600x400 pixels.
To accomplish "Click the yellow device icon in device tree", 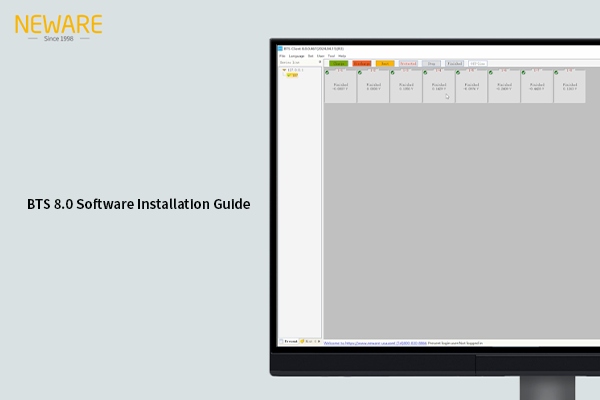I will click(x=292, y=76).
